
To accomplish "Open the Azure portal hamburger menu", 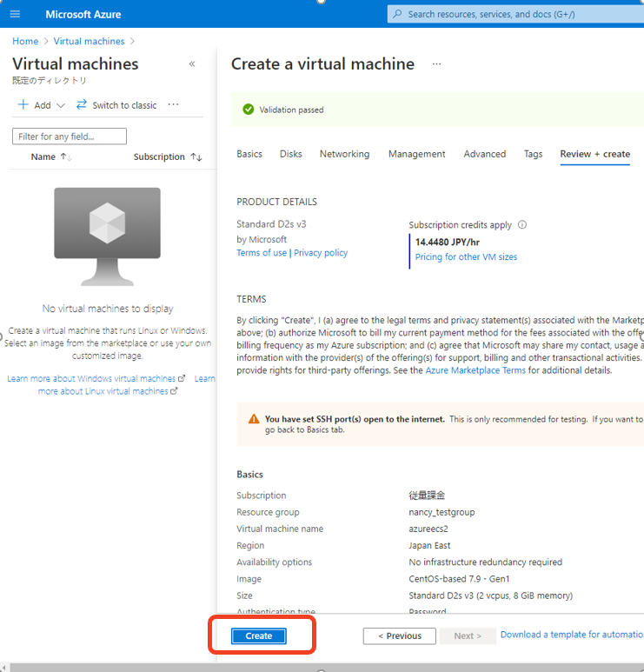I will click(x=15, y=14).
